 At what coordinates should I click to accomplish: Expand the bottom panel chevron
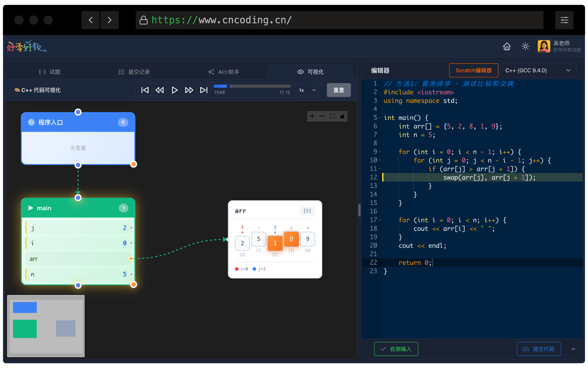[573, 349]
